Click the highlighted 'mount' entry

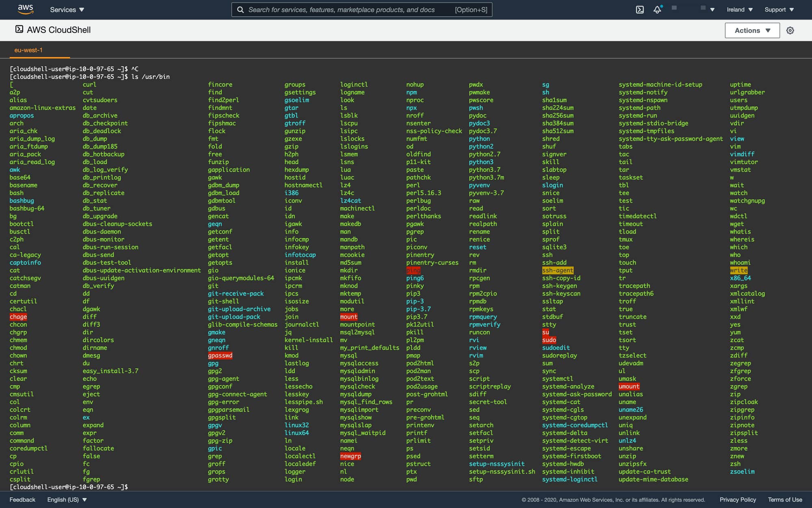tap(349, 317)
